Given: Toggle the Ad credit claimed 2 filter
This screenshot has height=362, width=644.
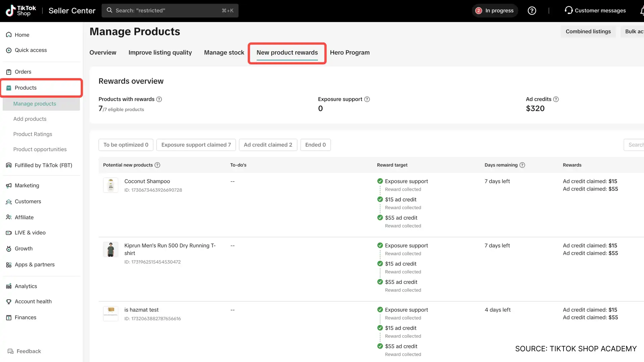Looking at the screenshot, I should point(268,145).
